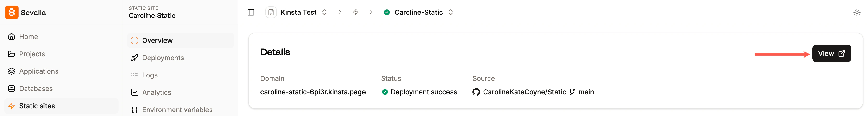
Task: Open the Deployments section
Action: 180,58
